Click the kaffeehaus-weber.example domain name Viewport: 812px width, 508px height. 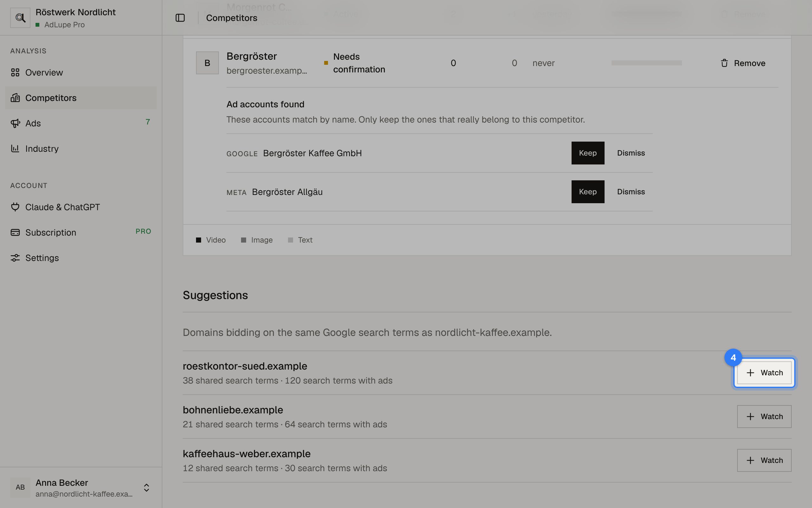(247, 454)
